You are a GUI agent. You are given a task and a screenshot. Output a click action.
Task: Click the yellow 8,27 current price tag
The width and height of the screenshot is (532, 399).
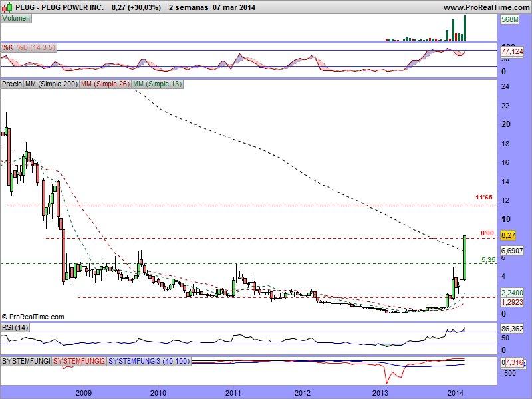508,235
